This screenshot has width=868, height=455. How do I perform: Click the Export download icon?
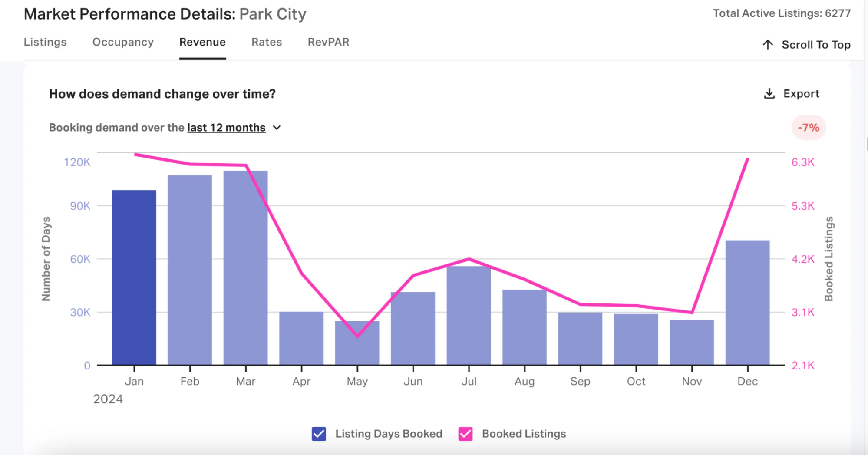click(769, 94)
